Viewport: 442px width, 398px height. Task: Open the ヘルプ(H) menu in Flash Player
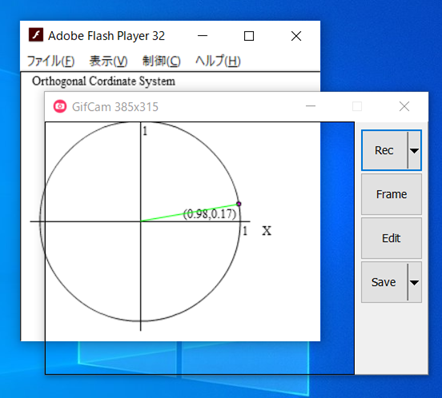[218, 61]
